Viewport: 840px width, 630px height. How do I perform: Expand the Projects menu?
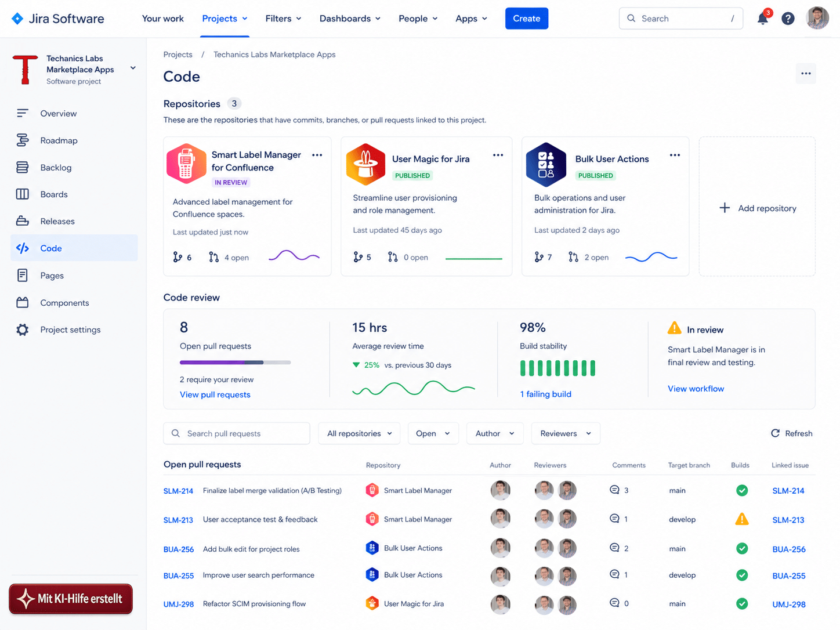pyautogui.click(x=225, y=19)
